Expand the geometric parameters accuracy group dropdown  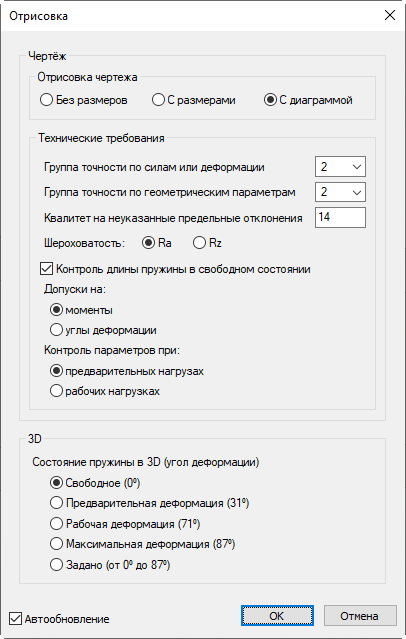(340, 192)
